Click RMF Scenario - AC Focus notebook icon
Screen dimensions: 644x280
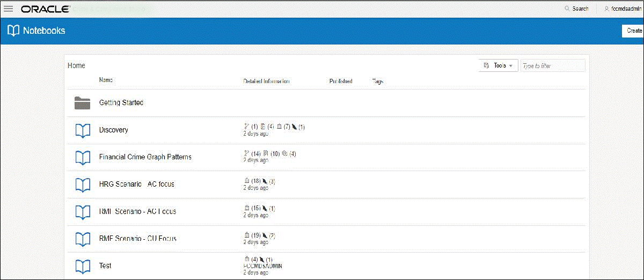pos(82,211)
